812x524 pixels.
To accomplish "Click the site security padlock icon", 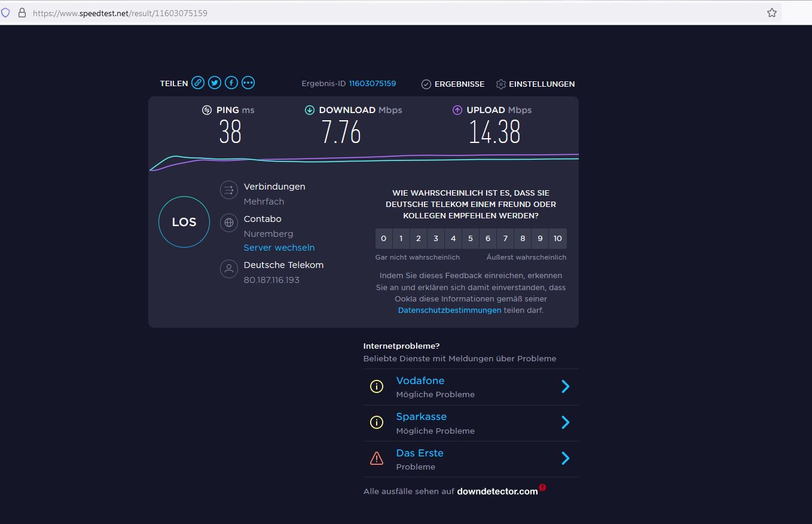I will click(22, 13).
